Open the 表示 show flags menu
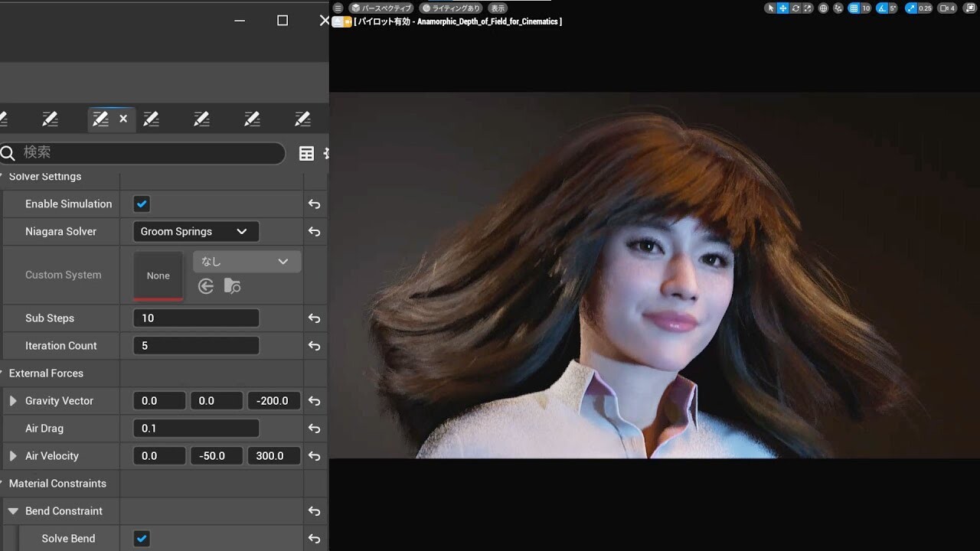The height and width of the screenshot is (551, 980). coord(497,8)
